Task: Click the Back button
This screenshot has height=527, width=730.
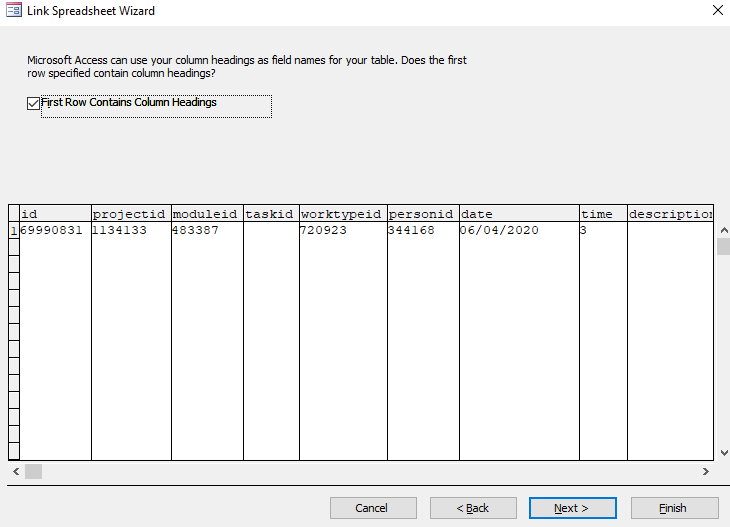Action: pos(473,508)
